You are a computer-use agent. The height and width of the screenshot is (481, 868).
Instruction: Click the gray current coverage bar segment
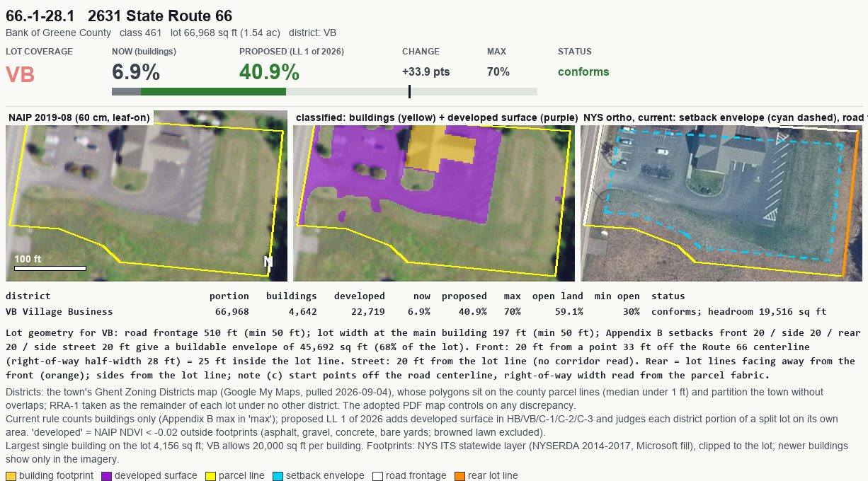[127, 91]
